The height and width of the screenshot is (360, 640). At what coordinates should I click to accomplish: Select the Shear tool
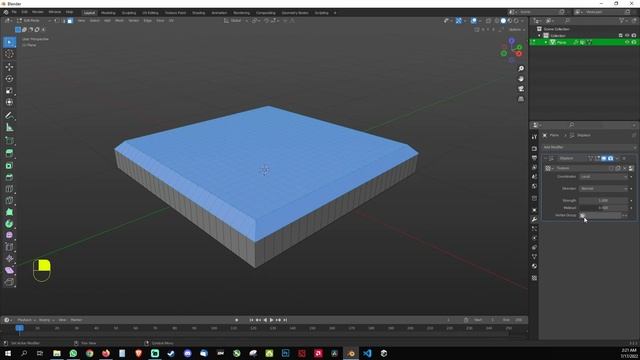9,270
